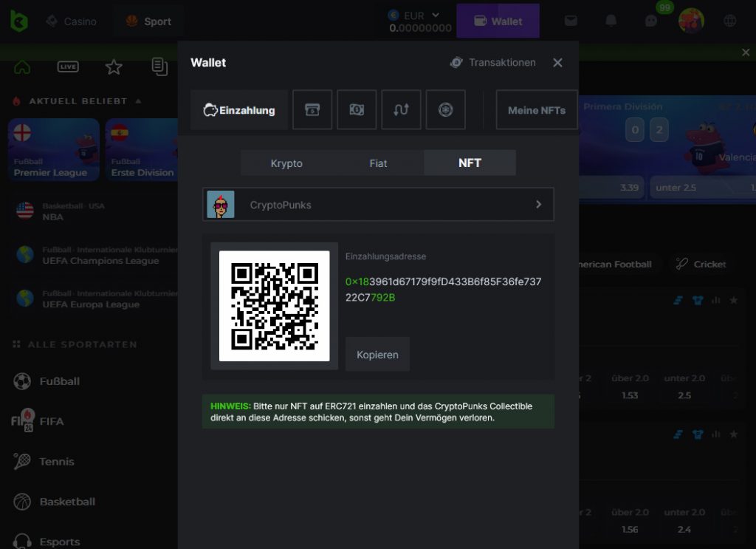Viewport: 756px width, 549px height.
Task: Switch to the Krypto tab
Action: coord(286,163)
